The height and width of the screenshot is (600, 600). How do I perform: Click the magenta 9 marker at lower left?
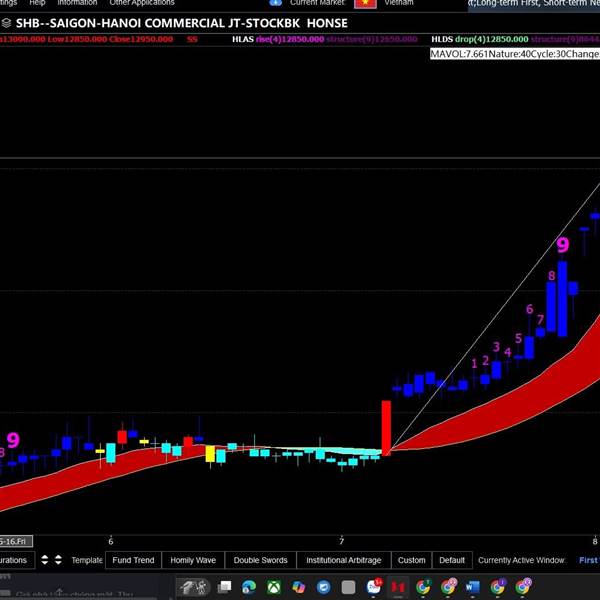pos(13,440)
